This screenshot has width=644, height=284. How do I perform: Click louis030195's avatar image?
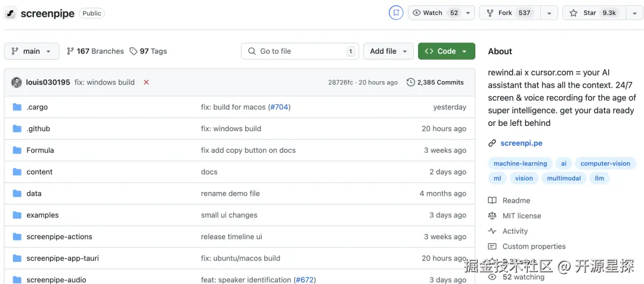17,82
